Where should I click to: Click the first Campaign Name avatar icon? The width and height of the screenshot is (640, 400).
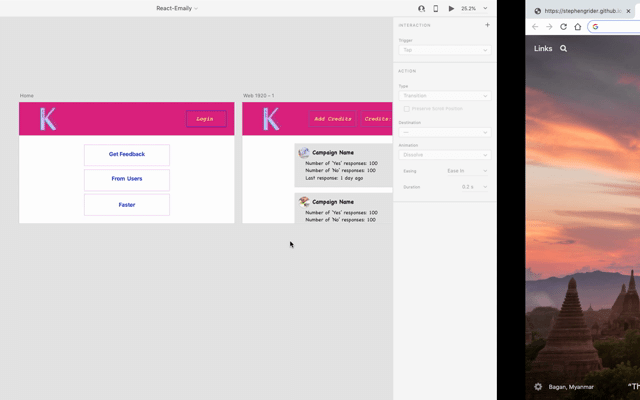304,152
